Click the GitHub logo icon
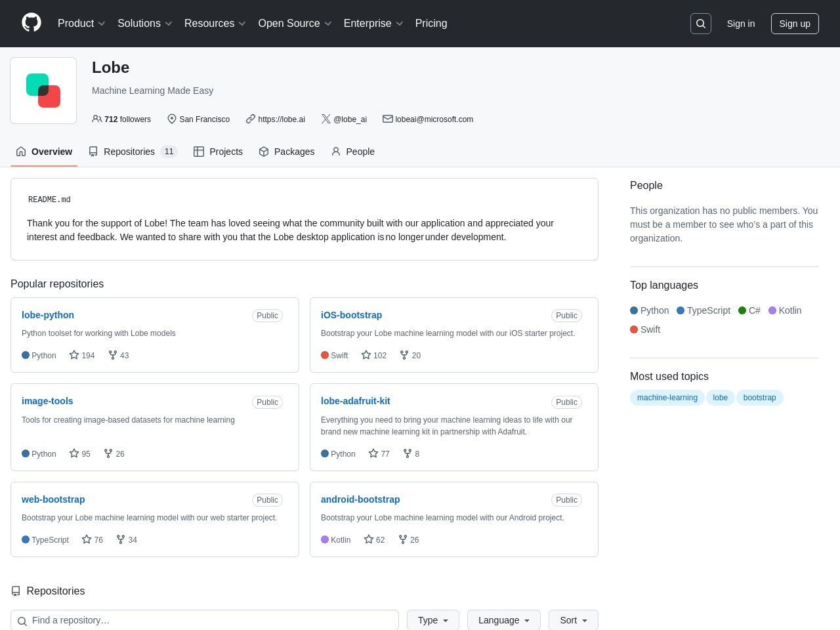Viewport: 840px width, 630px height. point(31,23)
